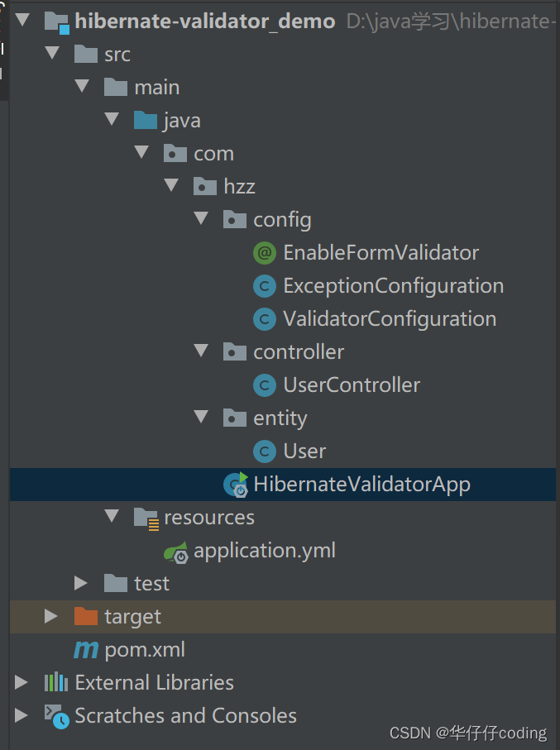Collapse the config package
Viewport: 560px width, 750px height.
201,218
